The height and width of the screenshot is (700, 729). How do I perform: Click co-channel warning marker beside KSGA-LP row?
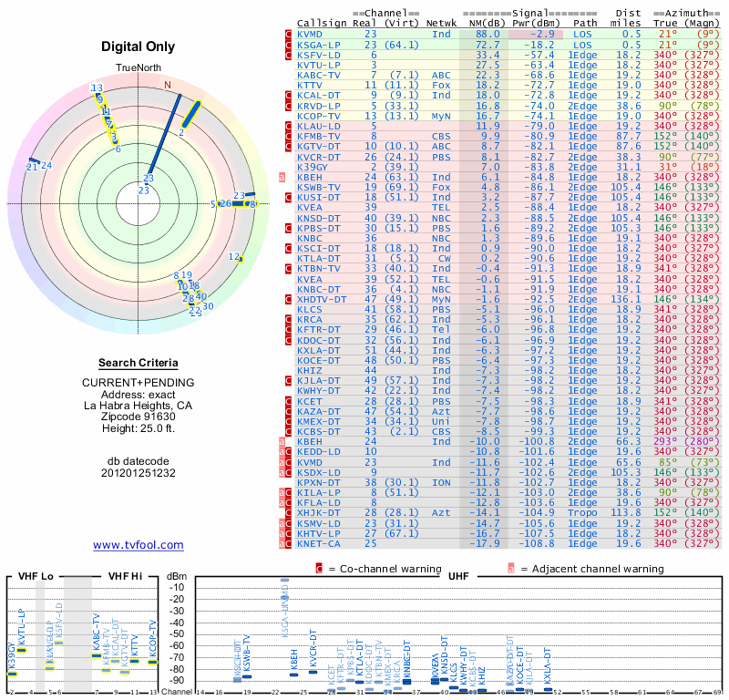(288, 45)
